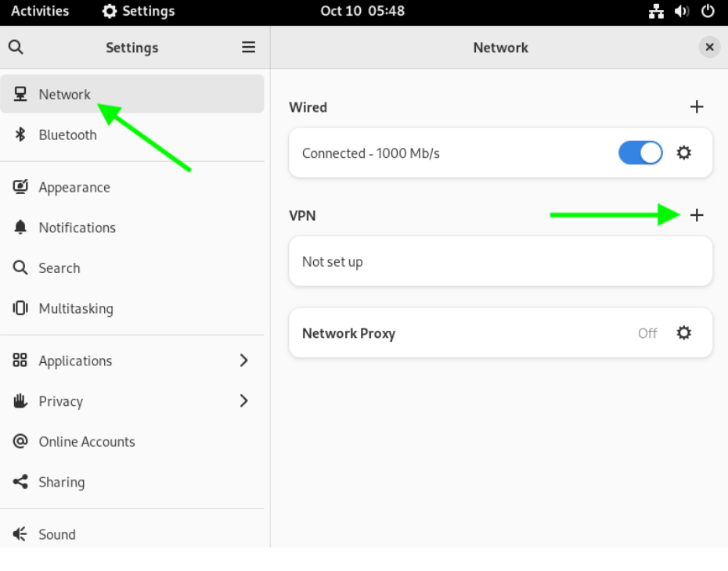This screenshot has width=728, height=571.
Task: Open Network Proxy gear settings
Action: [x=683, y=333]
